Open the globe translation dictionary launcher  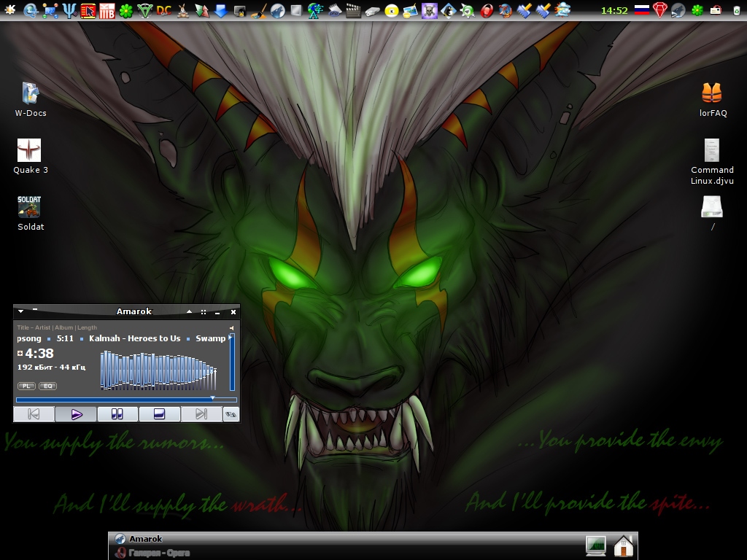click(x=315, y=10)
